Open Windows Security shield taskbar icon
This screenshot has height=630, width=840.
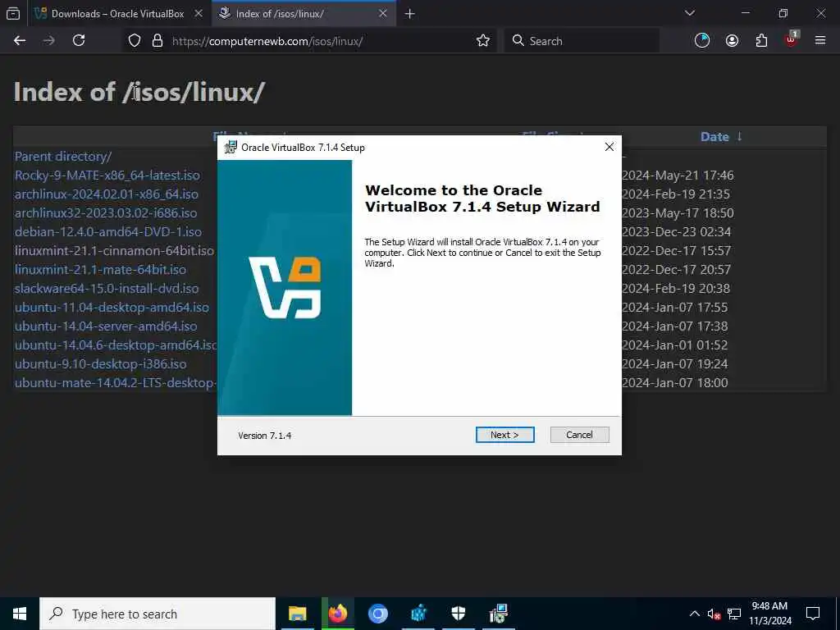(x=458, y=614)
